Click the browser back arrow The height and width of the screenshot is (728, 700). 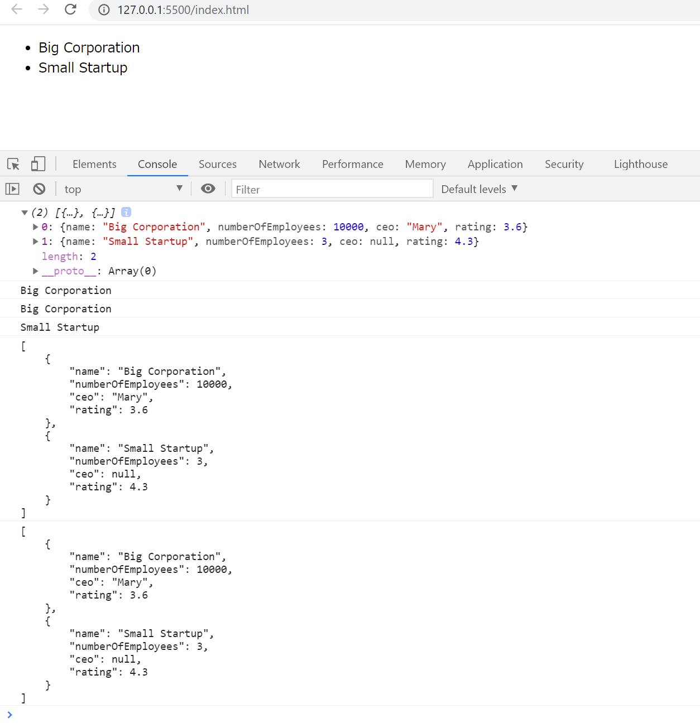(x=16, y=9)
